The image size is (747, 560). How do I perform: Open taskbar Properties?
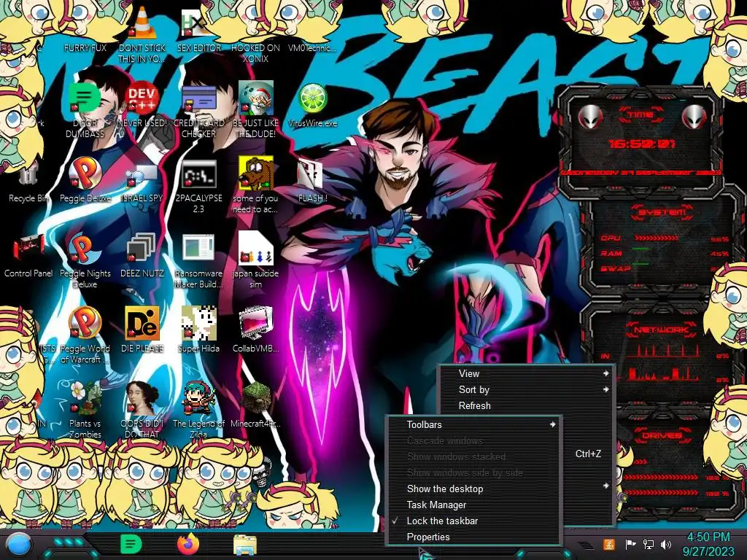(473, 537)
